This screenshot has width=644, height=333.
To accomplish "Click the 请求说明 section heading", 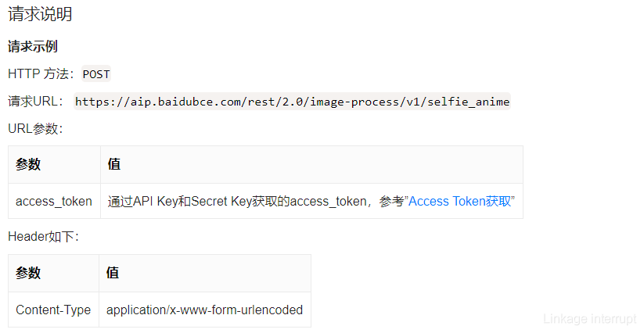I will tap(40, 14).
